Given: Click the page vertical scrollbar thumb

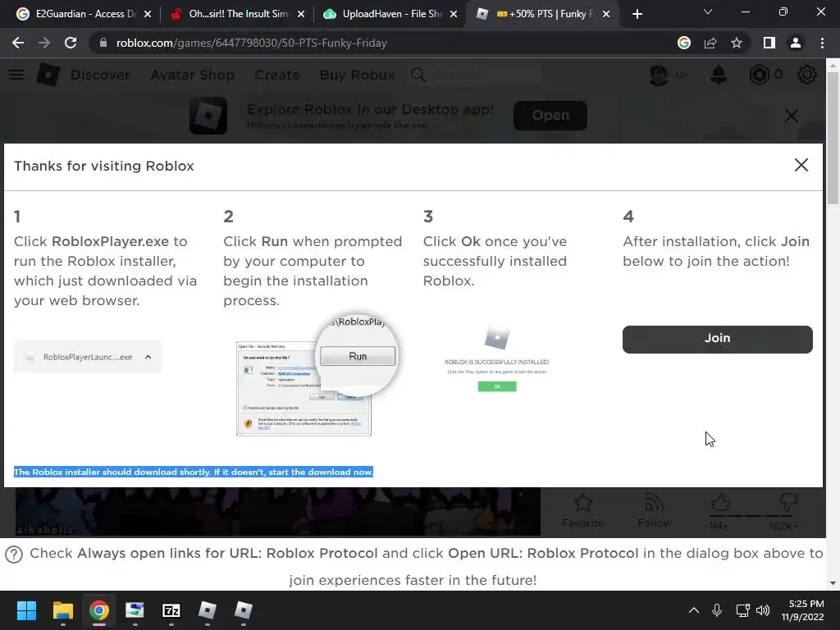Looking at the screenshot, I should (x=833, y=138).
